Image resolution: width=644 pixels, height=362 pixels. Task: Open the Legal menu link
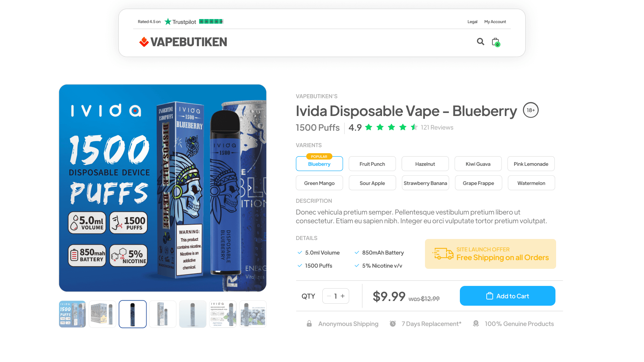coord(472,22)
